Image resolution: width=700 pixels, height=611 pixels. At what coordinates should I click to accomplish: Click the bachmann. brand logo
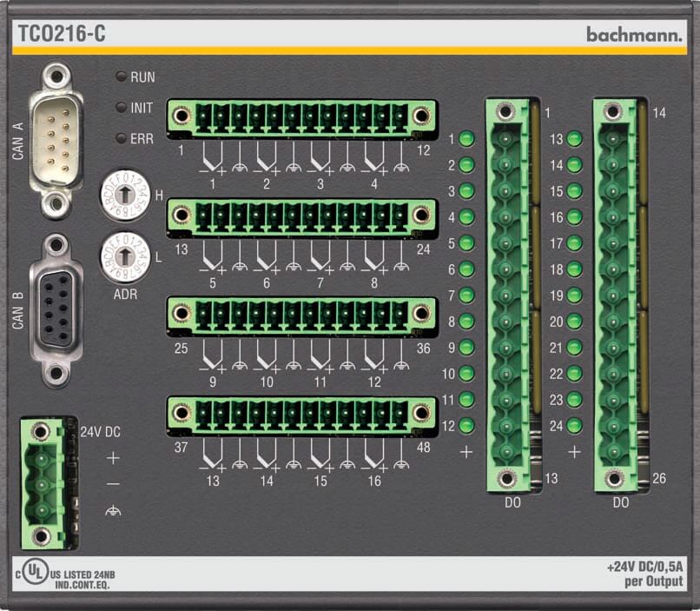634,35
